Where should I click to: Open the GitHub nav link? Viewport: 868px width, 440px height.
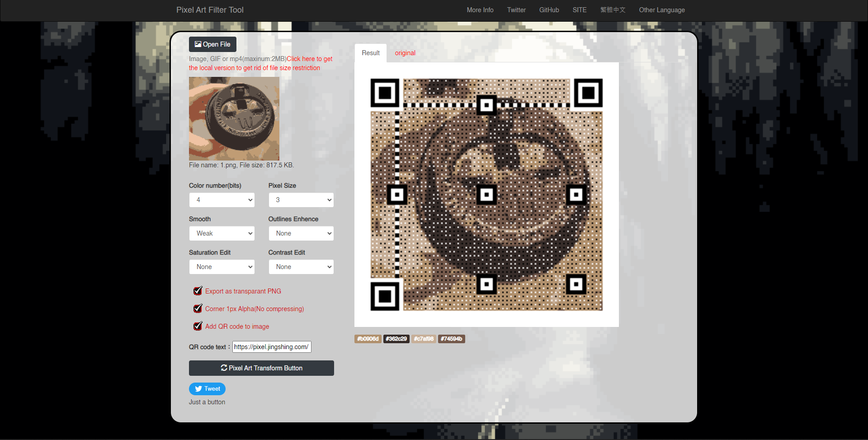click(549, 10)
